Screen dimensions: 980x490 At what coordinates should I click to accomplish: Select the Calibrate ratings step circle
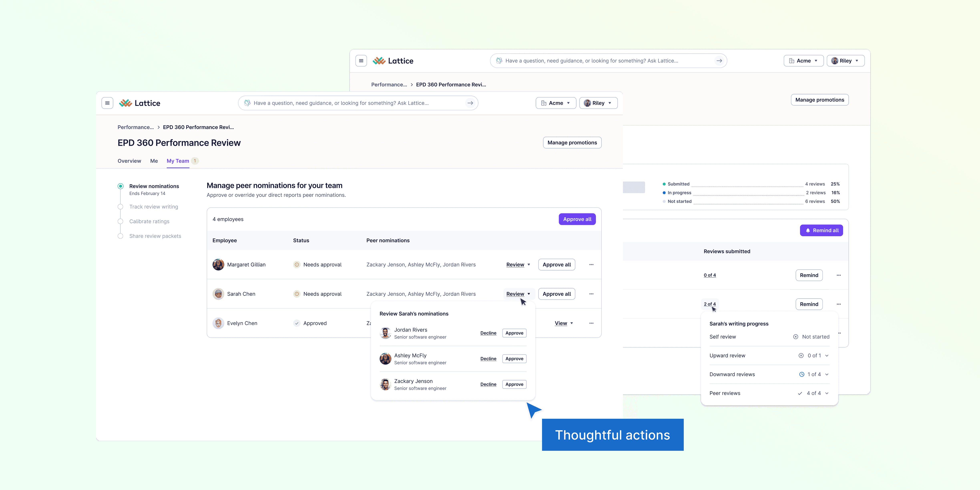click(x=120, y=221)
